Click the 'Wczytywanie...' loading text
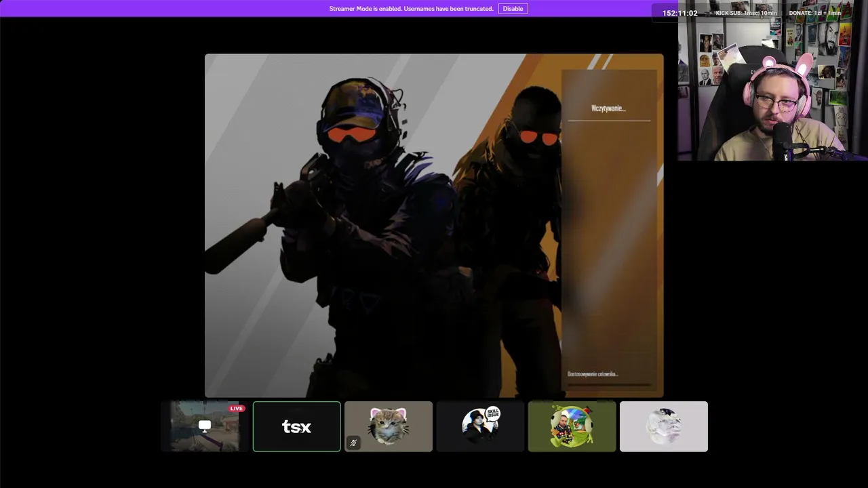The width and height of the screenshot is (868, 488). (608, 108)
